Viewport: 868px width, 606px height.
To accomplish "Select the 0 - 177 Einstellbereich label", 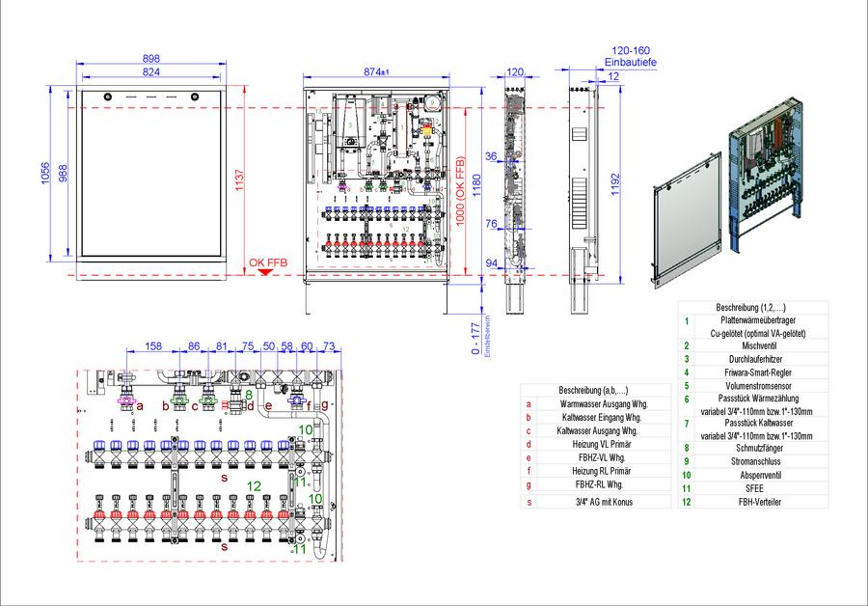I will coord(480,336).
